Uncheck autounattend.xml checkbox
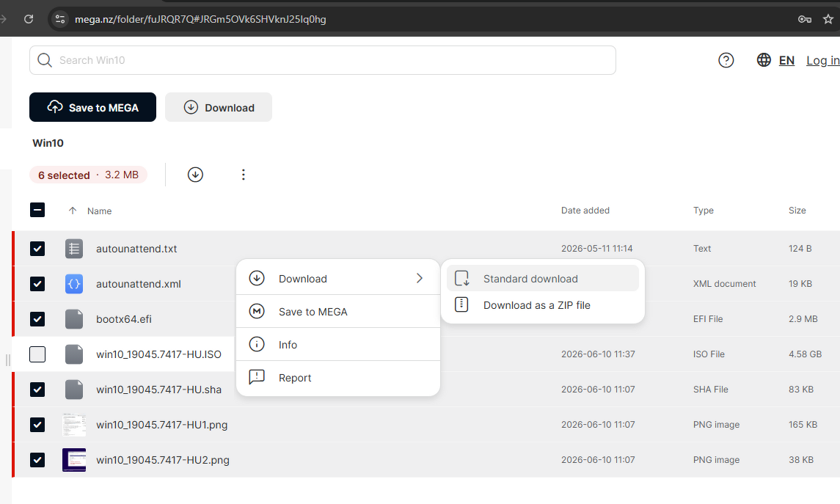 [x=37, y=284]
